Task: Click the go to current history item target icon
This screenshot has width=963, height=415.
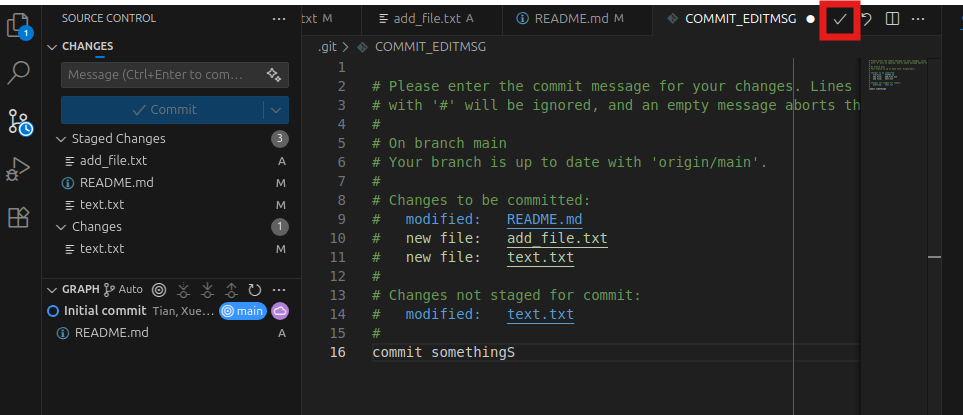Action: [159, 289]
